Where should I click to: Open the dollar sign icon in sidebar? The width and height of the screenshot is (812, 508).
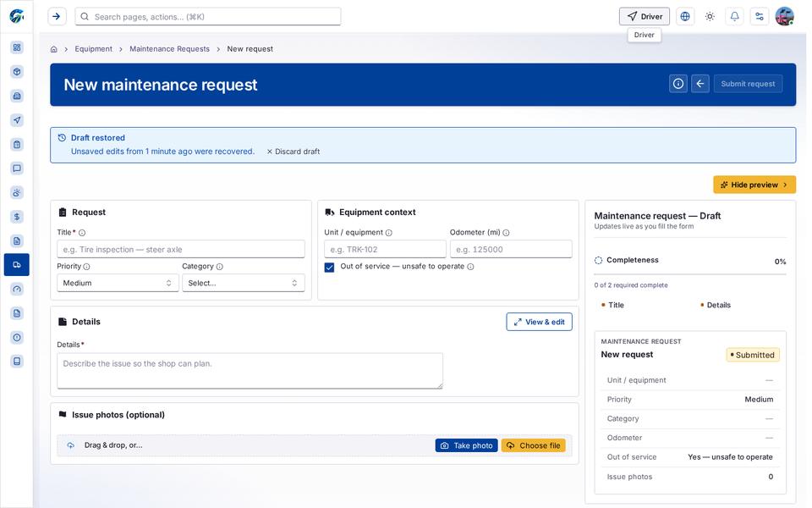tap(17, 217)
